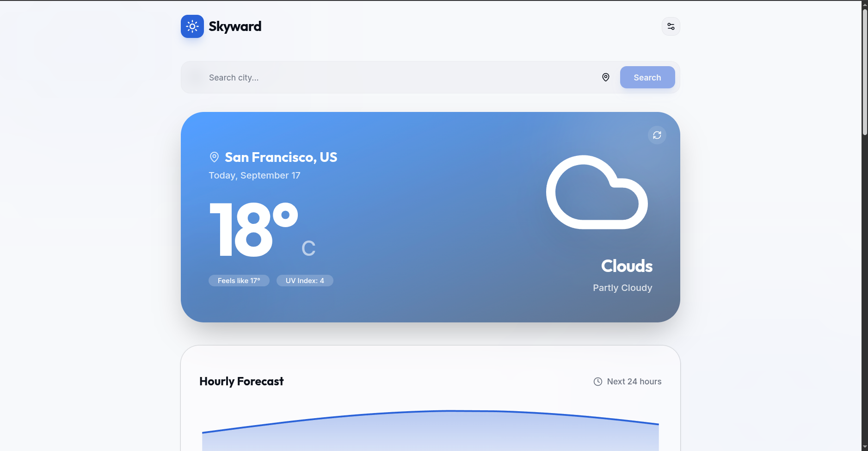Click the Hourly Forecast heading
The width and height of the screenshot is (868, 451).
(x=241, y=381)
